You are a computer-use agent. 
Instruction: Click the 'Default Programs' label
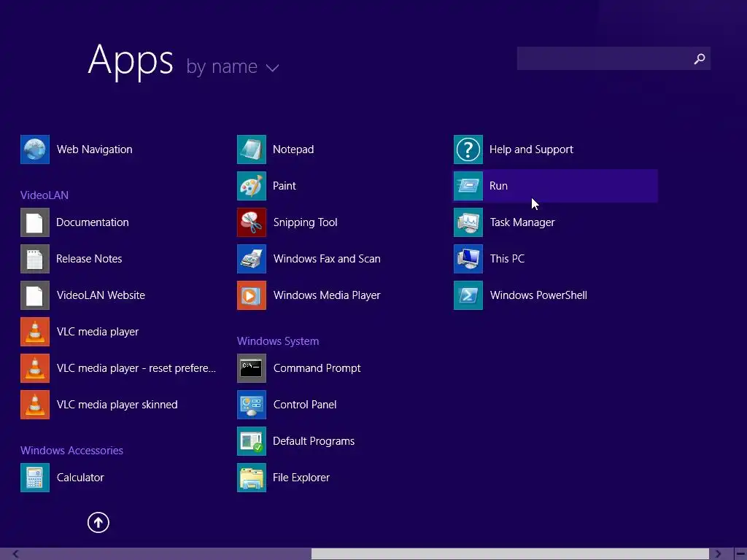click(314, 441)
